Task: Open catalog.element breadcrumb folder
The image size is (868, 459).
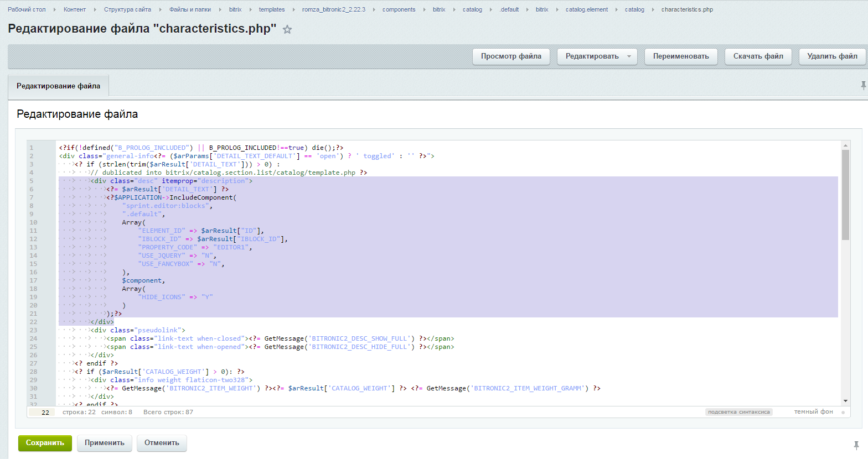Action: [587, 9]
